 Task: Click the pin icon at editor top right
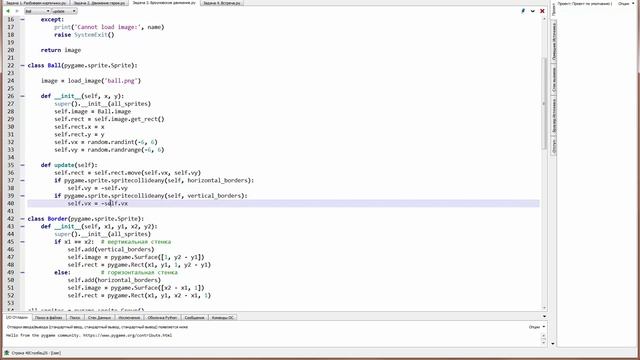(x=523, y=11)
